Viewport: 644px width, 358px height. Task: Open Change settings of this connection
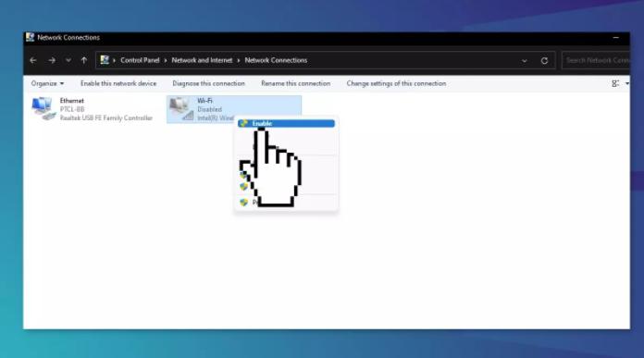pos(396,83)
